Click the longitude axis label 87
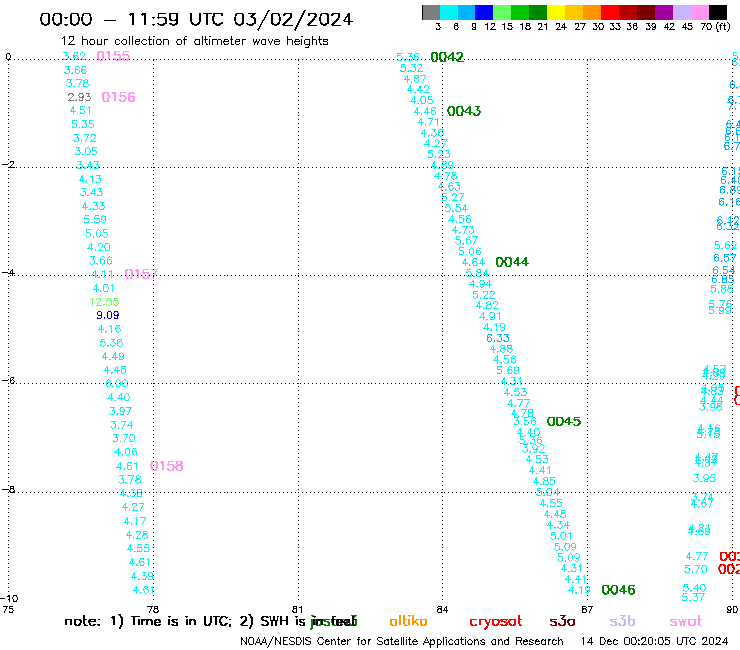 587,610
